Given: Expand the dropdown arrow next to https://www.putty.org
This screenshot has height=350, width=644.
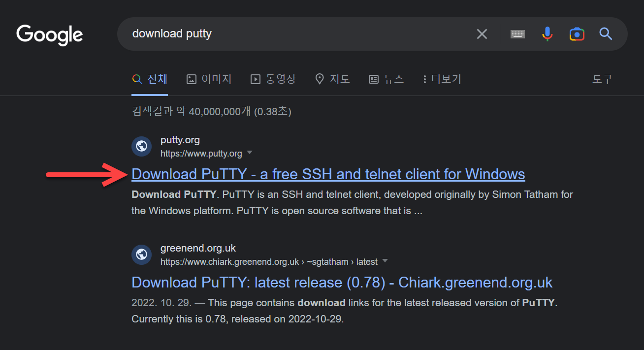Looking at the screenshot, I should coord(250,153).
